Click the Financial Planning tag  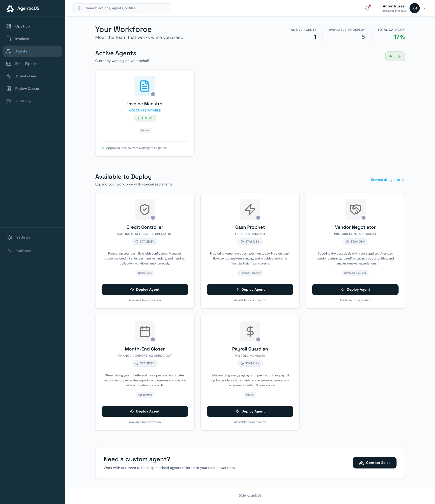(250, 273)
